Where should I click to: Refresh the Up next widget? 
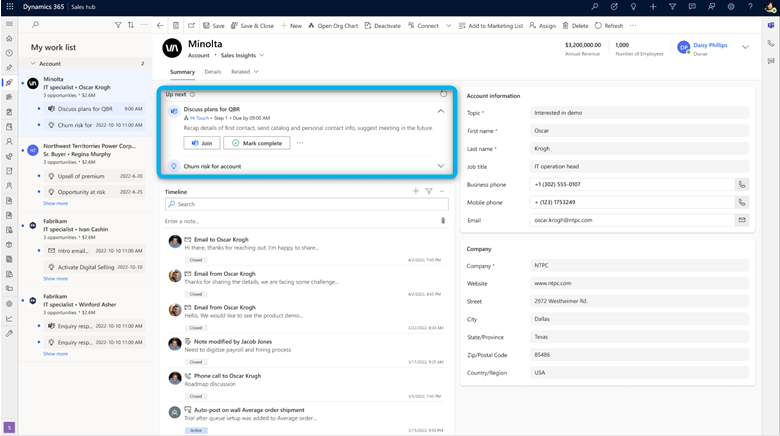click(x=443, y=94)
